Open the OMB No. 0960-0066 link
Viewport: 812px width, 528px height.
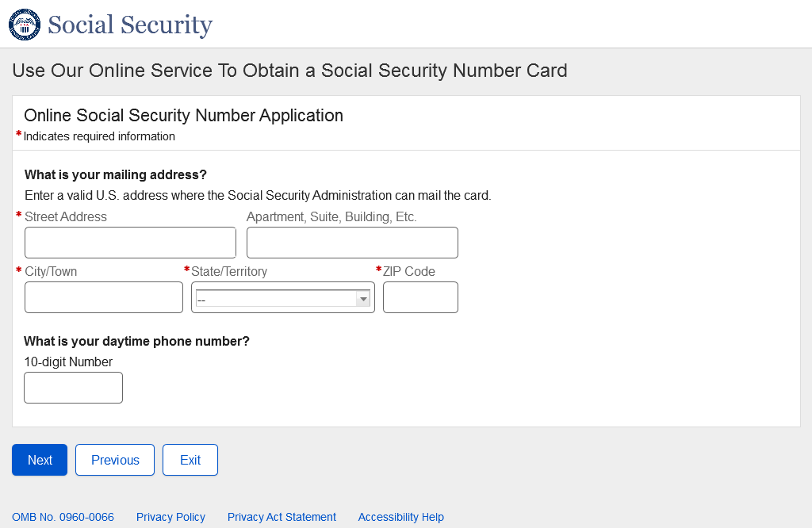point(63,517)
